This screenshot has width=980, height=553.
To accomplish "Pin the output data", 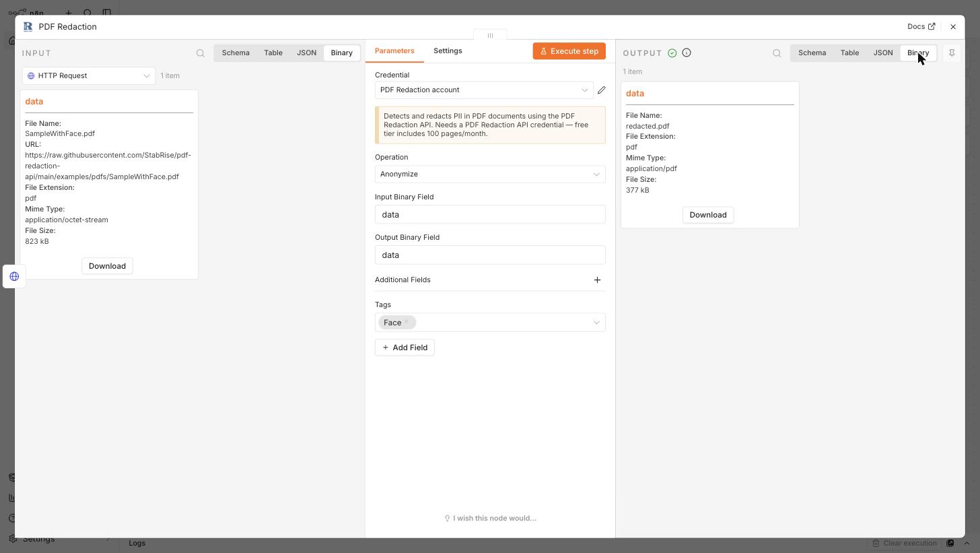I will tap(952, 53).
